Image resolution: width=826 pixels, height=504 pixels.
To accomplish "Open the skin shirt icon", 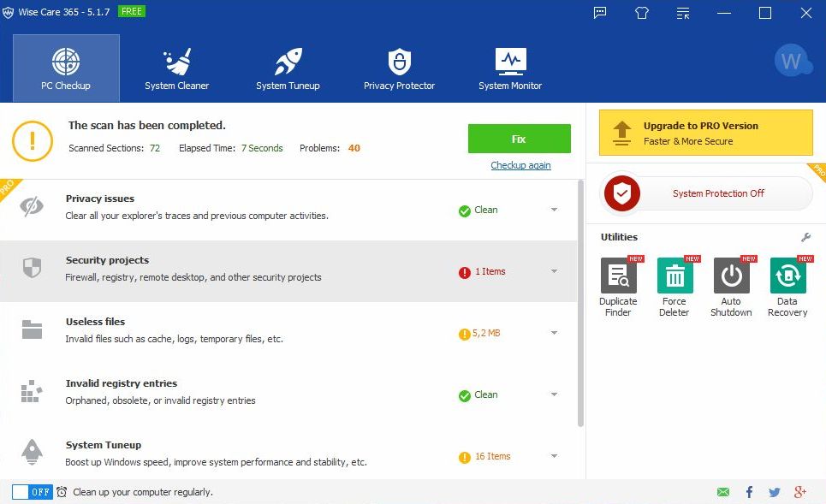I will pos(642,13).
